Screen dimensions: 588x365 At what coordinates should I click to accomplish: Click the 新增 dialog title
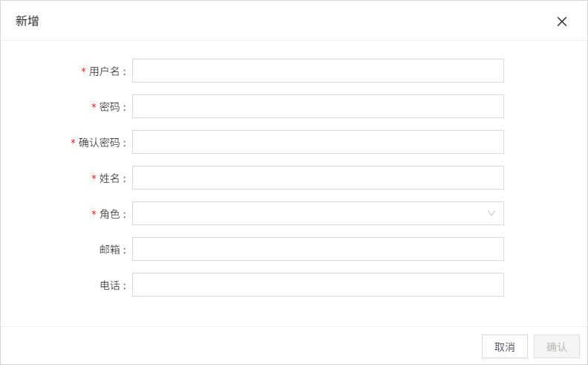[27, 21]
